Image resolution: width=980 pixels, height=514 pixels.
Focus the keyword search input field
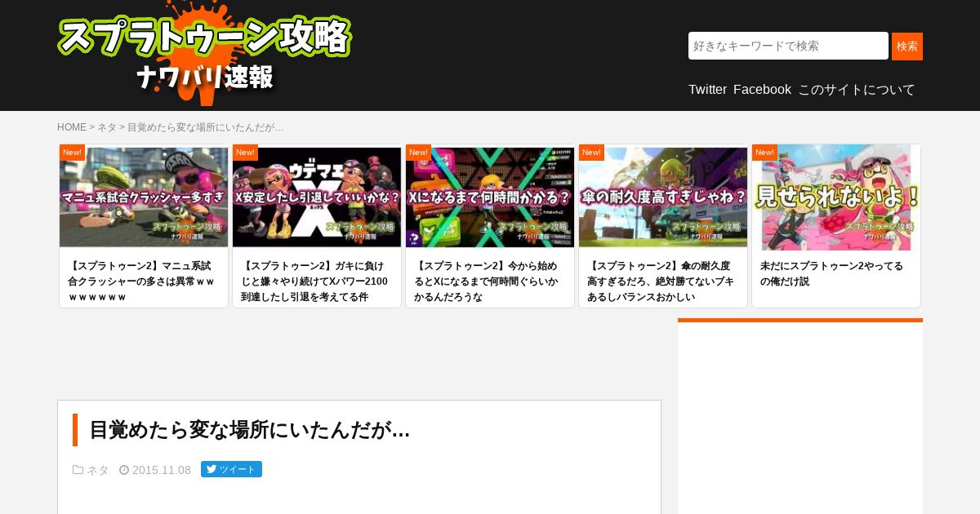[788, 46]
